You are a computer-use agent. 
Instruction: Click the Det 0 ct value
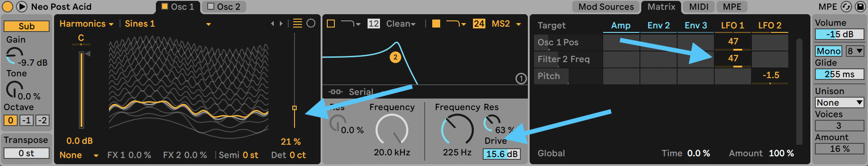tap(298, 155)
